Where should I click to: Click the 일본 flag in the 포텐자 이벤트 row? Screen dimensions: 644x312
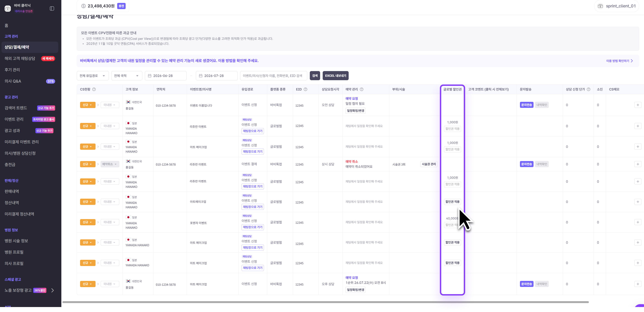click(128, 217)
